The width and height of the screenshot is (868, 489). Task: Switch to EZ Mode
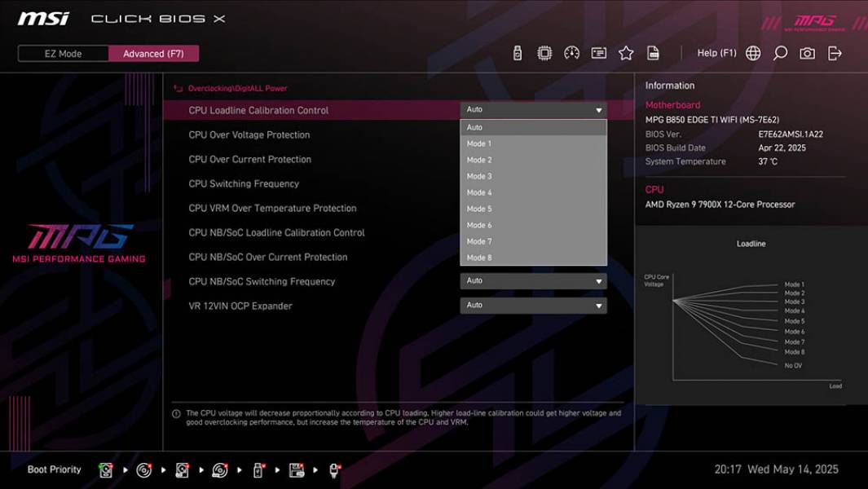[x=63, y=54]
